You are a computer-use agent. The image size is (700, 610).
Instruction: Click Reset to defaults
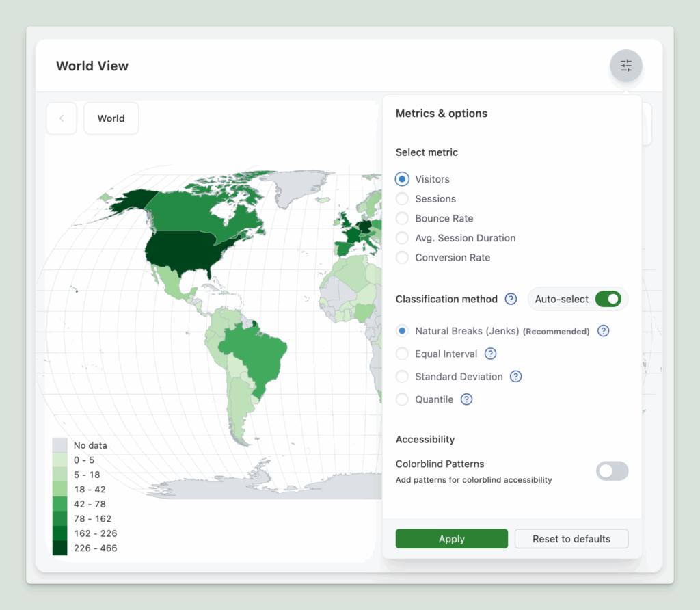(571, 539)
